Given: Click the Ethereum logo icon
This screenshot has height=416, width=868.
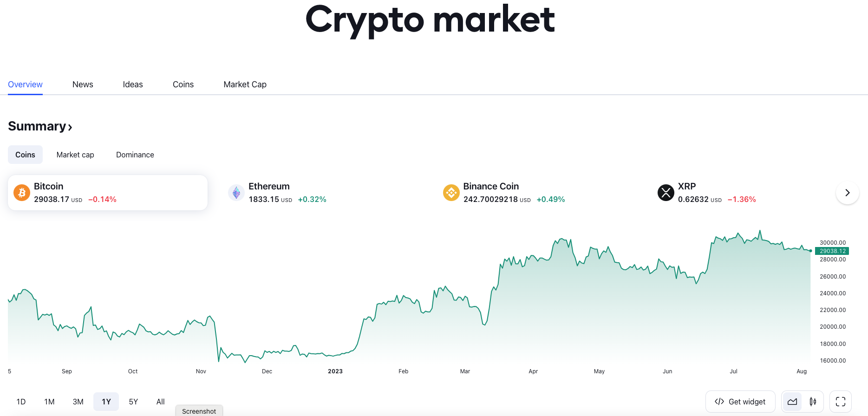Looking at the screenshot, I should point(236,192).
